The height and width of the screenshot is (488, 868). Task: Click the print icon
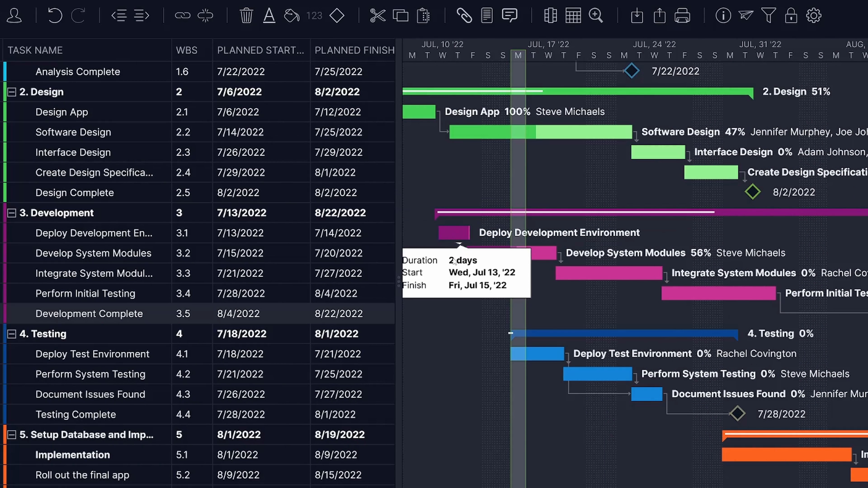pyautogui.click(x=682, y=16)
